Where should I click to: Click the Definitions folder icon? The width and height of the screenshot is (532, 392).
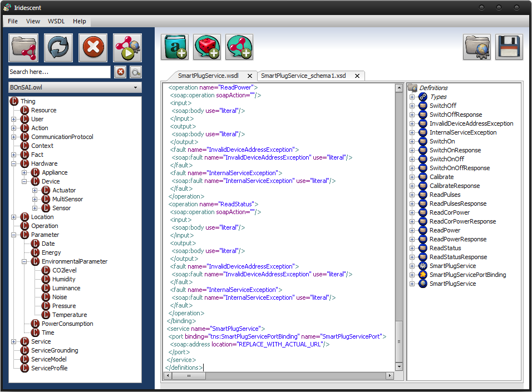click(412, 88)
